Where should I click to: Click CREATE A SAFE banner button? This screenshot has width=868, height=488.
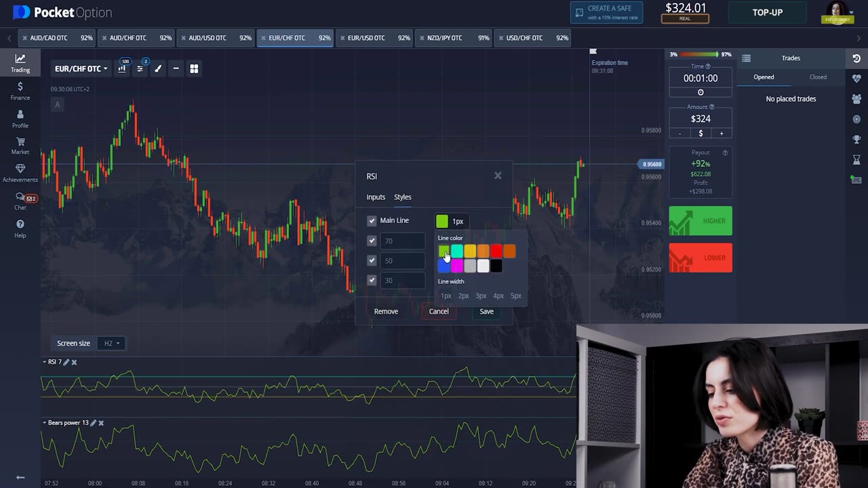(x=606, y=12)
